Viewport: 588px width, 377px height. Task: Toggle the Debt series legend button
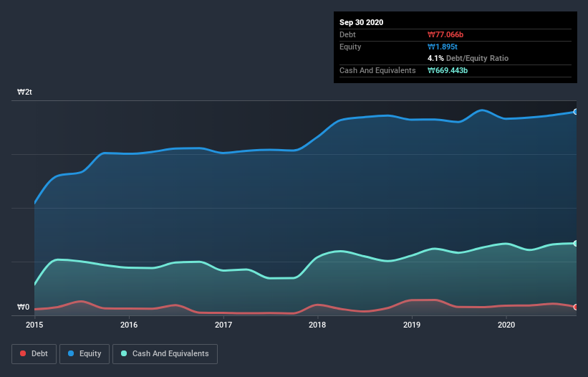click(x=34, y=354)
